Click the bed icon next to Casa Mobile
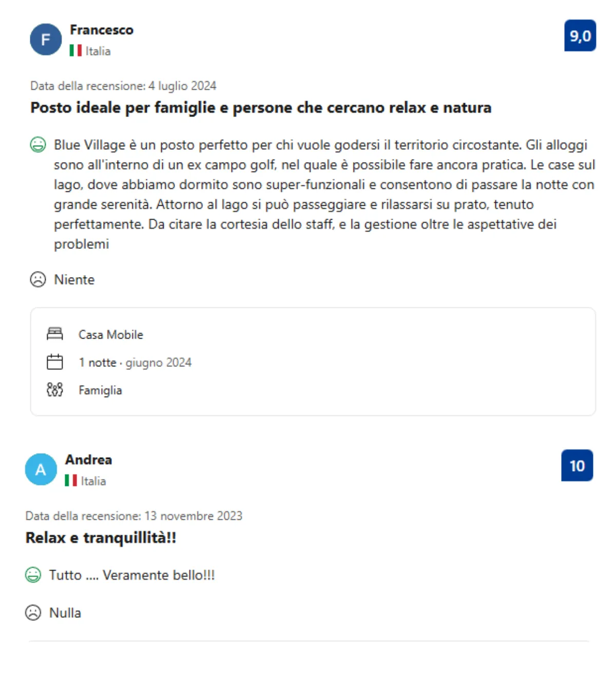This screenshot has width=616, height=685. click(x=55, y=334)
